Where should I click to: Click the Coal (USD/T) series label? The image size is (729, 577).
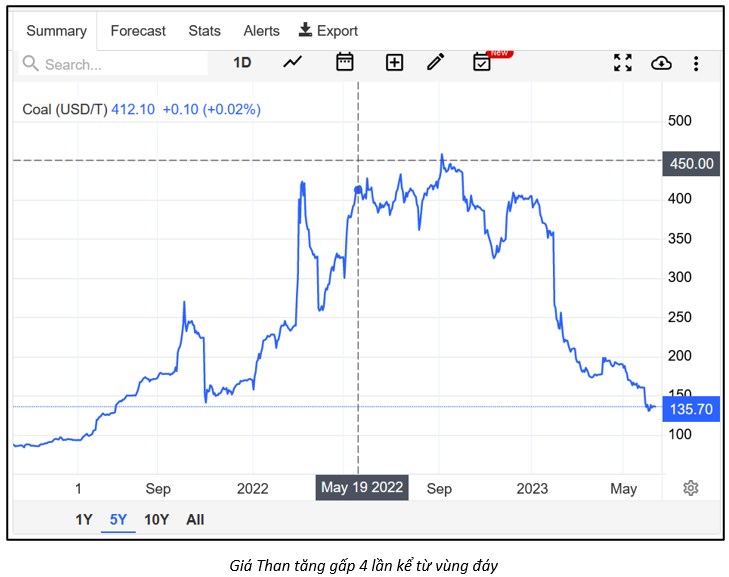point(65,109)
